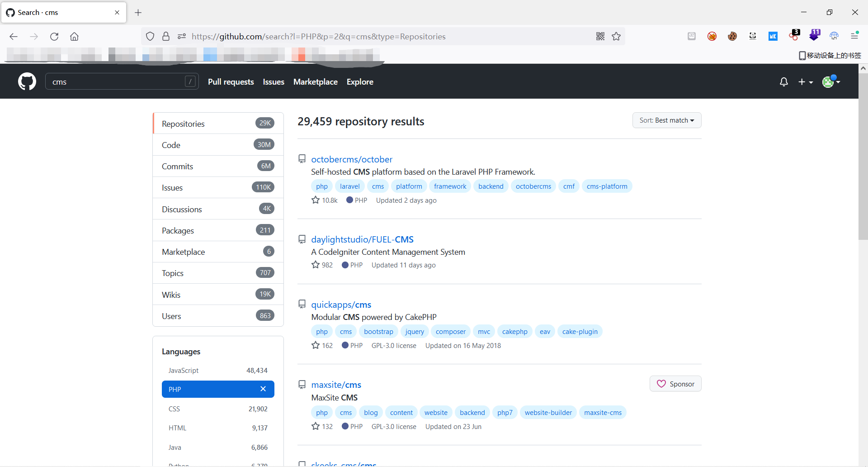Viewport: 868px width, 467px height.
Task: Select the Packages search category
Action: coord(218,230)
